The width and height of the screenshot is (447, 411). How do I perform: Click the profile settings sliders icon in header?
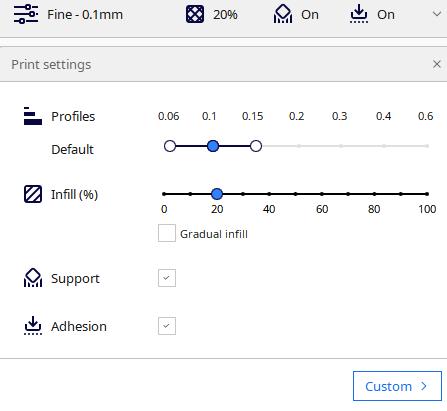[x=26, y=14]
